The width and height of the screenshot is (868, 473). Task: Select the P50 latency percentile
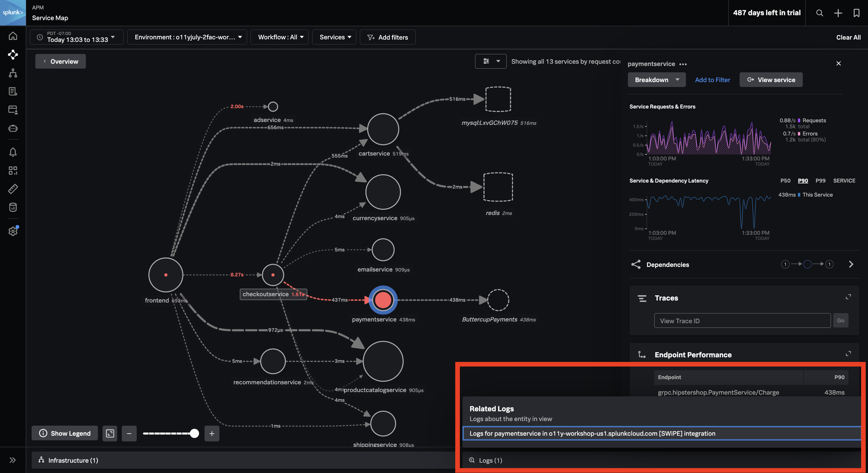point(786,181)
